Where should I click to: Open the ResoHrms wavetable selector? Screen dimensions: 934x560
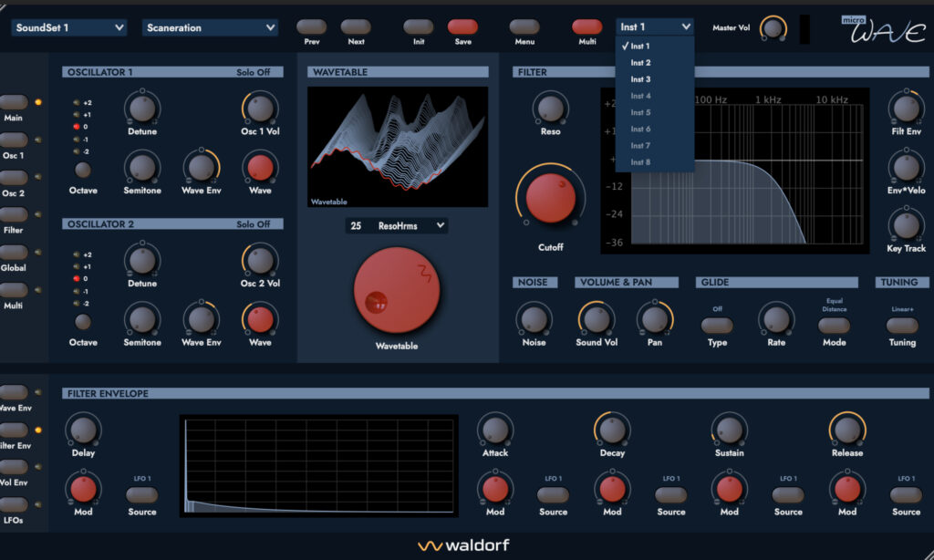(396, 225)
